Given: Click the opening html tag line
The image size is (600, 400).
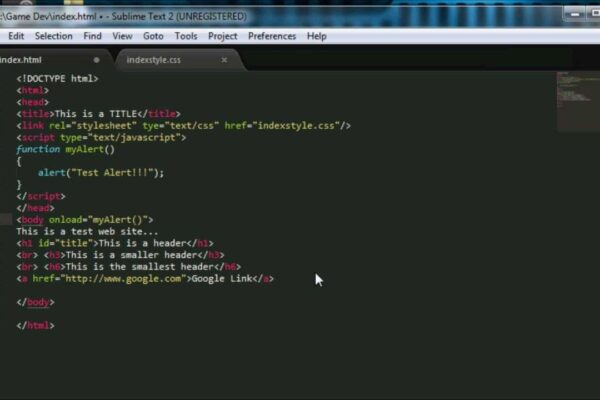Looking at the screenshot, I should point(33,91).
